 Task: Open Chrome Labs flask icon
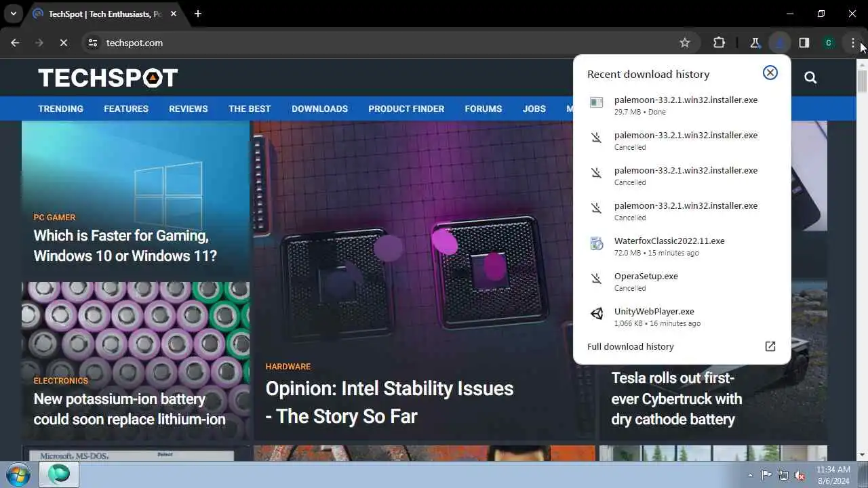755,43
